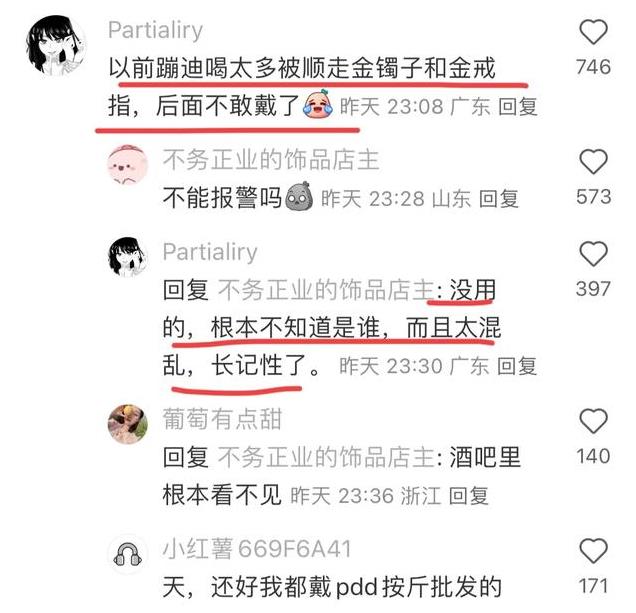Open 葡萄有点甜's profile picture
The width and height of the screenshot is (636, 613).
tap(127, 424)
